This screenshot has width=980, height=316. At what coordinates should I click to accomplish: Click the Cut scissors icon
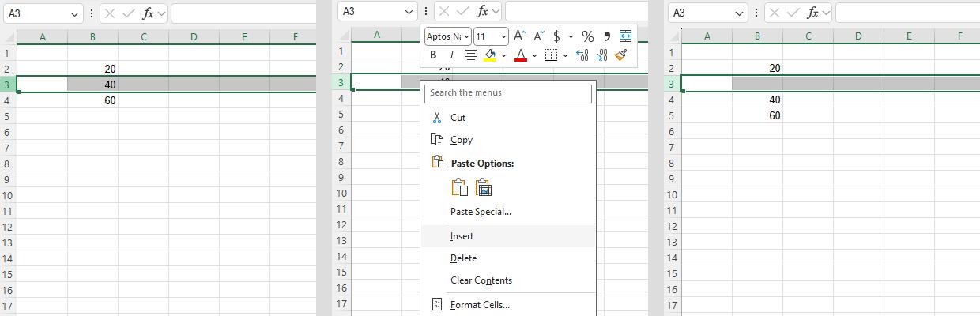tap(437, 118)
